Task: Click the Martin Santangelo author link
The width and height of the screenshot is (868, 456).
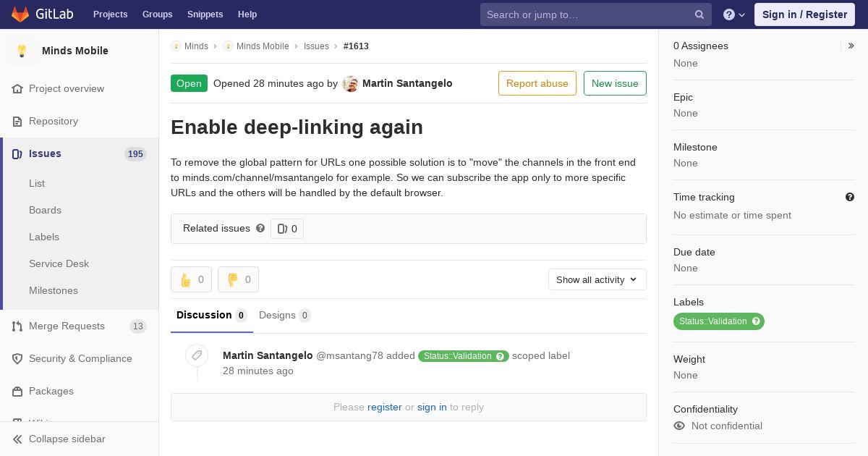Action: pos(407,83)
